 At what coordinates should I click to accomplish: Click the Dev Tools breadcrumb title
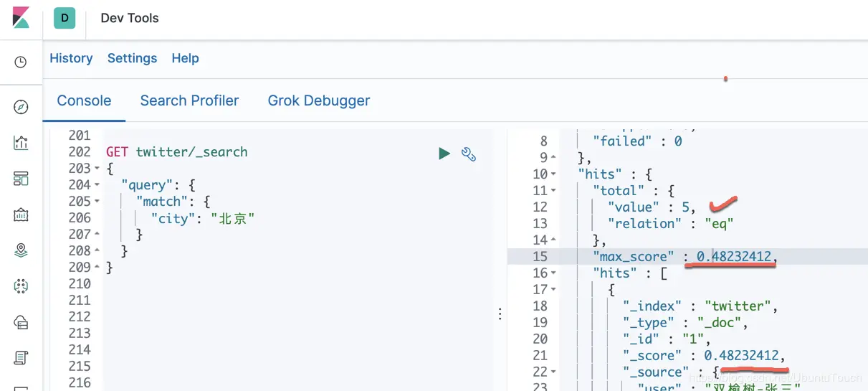click(130, 18)
